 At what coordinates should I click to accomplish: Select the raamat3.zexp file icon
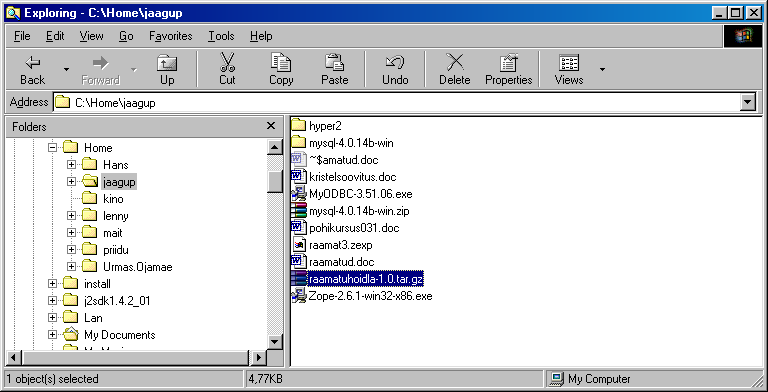pyautogui.click(x=298, y=245)
